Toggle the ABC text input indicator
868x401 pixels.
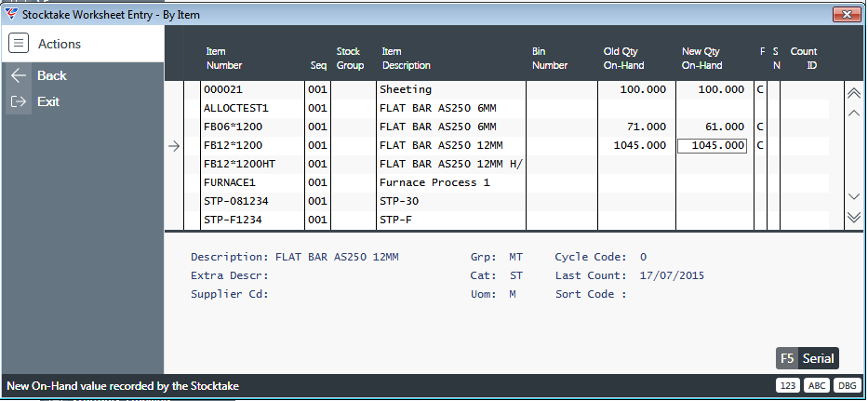click(x=817, y=386)
